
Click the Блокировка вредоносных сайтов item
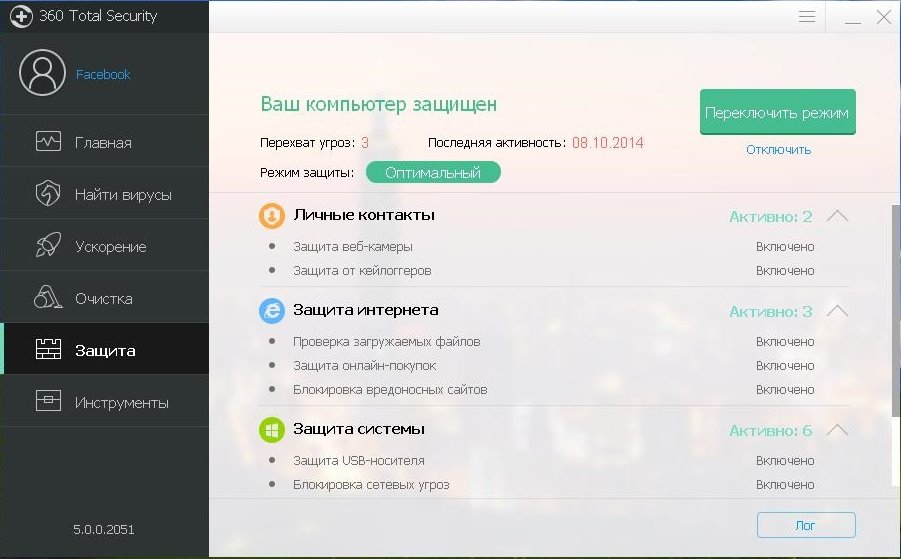[x=390, y=390]
